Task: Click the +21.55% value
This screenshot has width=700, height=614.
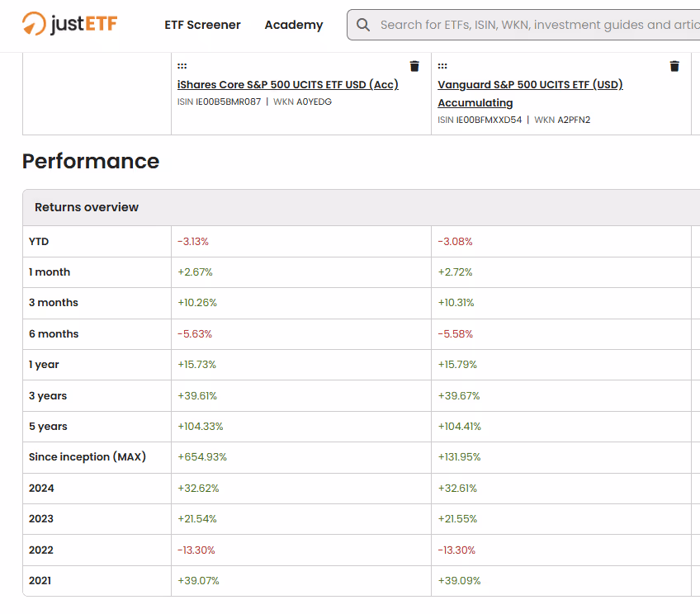Action: click(x=457, y=518)
